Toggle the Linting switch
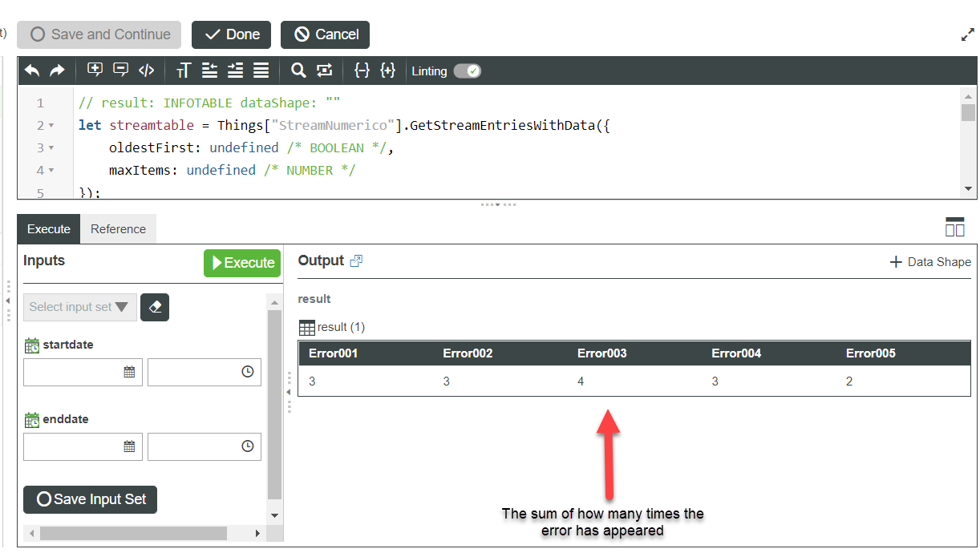This screenshot has width=980, height=553. coord(467,71)
